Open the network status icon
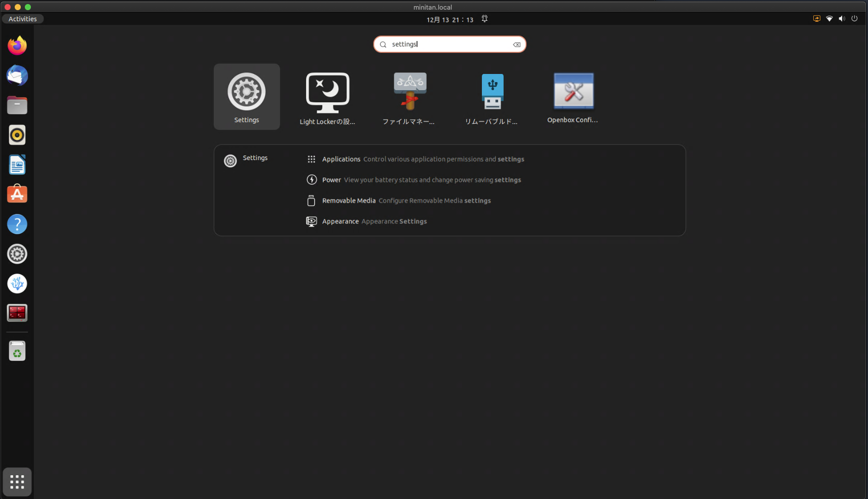Image resolution: width=868 pixels, height=499 pixels. [x=829, y=19]
